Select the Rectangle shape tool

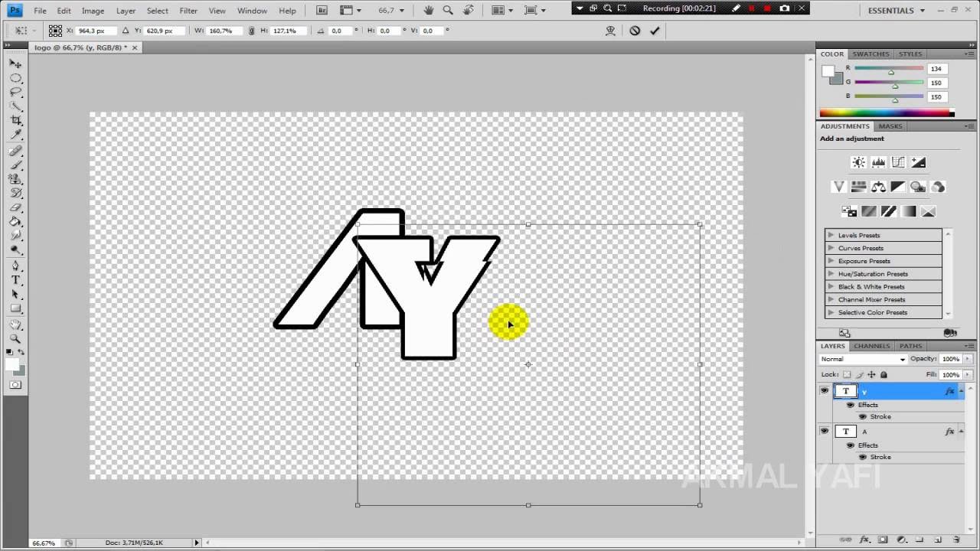tap(15, 308)
